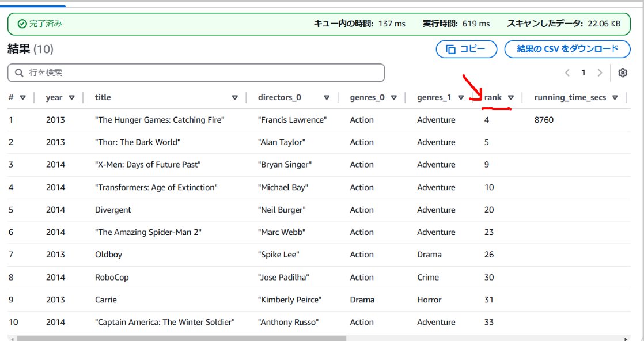
Task: Sort by the running_time_secs column arrow
Action: pyautogui.click(x=615, y=98)
